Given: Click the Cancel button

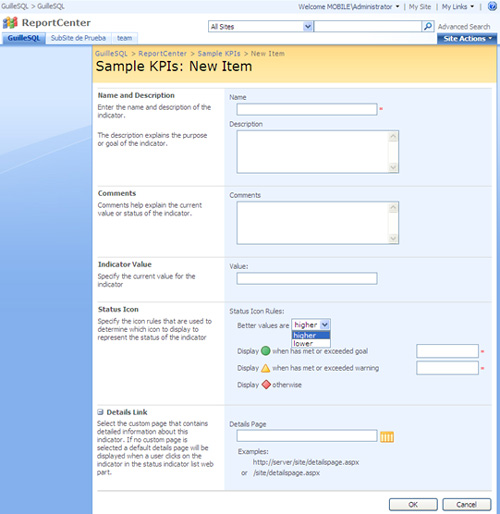Looking at the screenshot, I should [467, 504].
